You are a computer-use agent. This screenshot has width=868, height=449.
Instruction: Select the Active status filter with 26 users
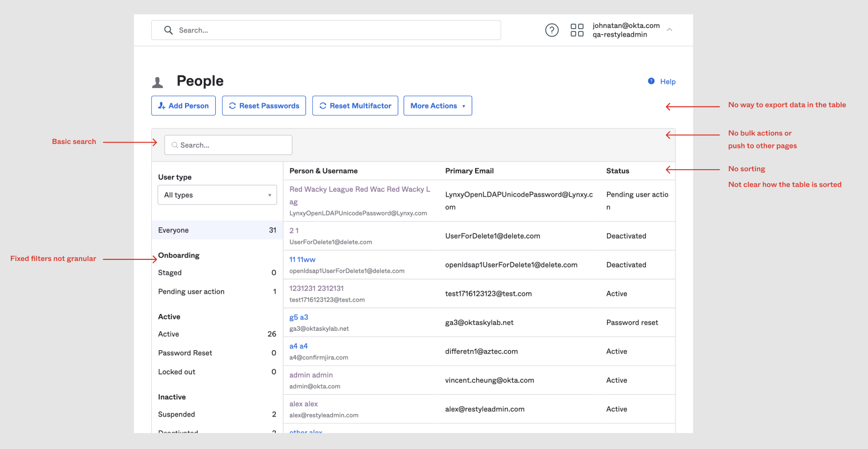coord(168,334)
